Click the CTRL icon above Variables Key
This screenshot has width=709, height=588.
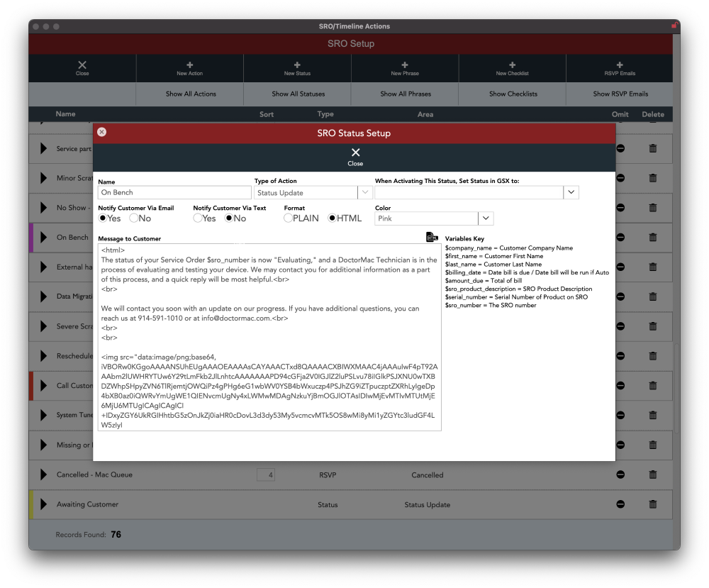tap(432, 237)
